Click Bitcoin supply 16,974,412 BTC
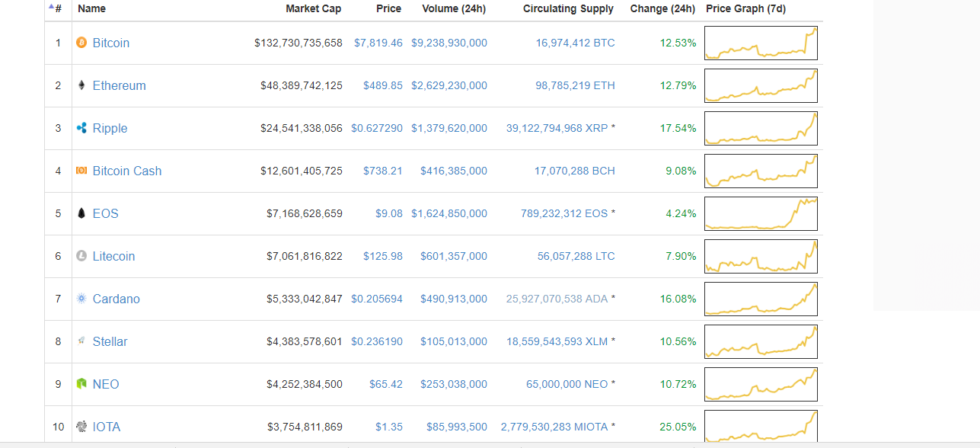The height and width of the screenshot is (448, 980). (x=575, y=43)
